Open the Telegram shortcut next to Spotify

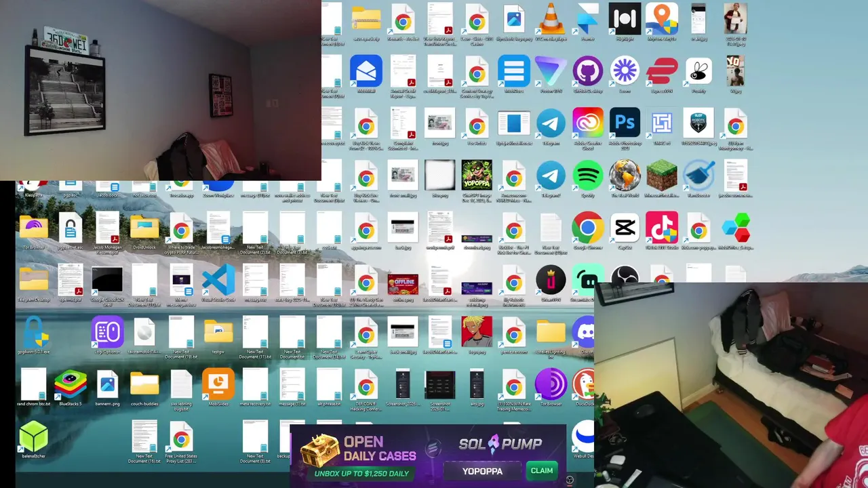551,176
